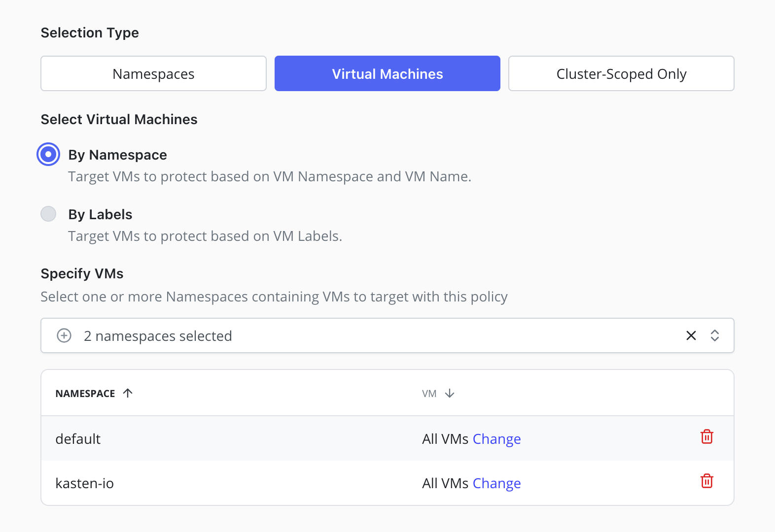Switch to Cluster-Scoped Only selection type

coord(621,73)
